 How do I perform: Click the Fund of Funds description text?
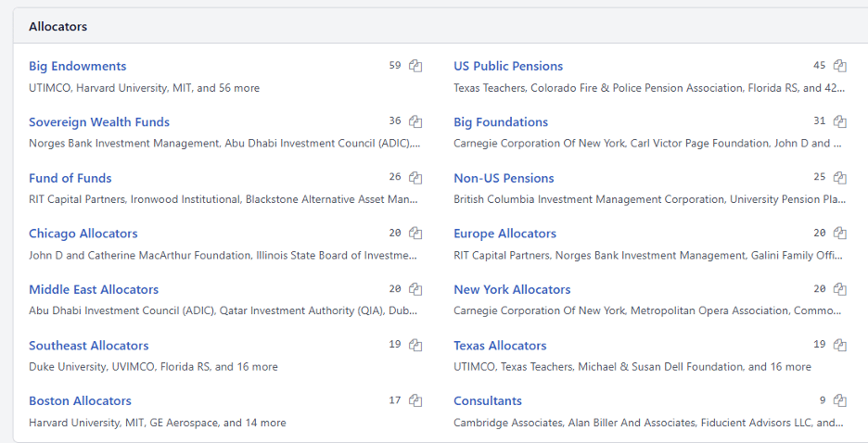click(x=223, y=199)
